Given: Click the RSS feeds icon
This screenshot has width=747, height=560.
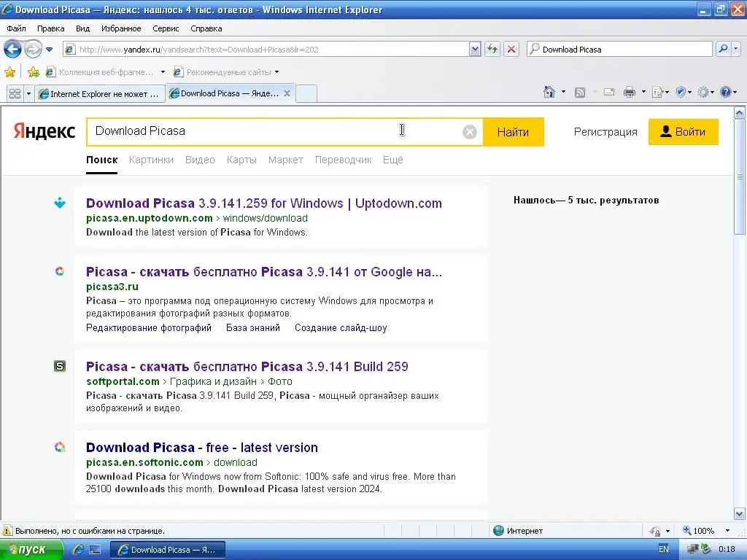Looking at the screenshot, I should pos(580,93).
